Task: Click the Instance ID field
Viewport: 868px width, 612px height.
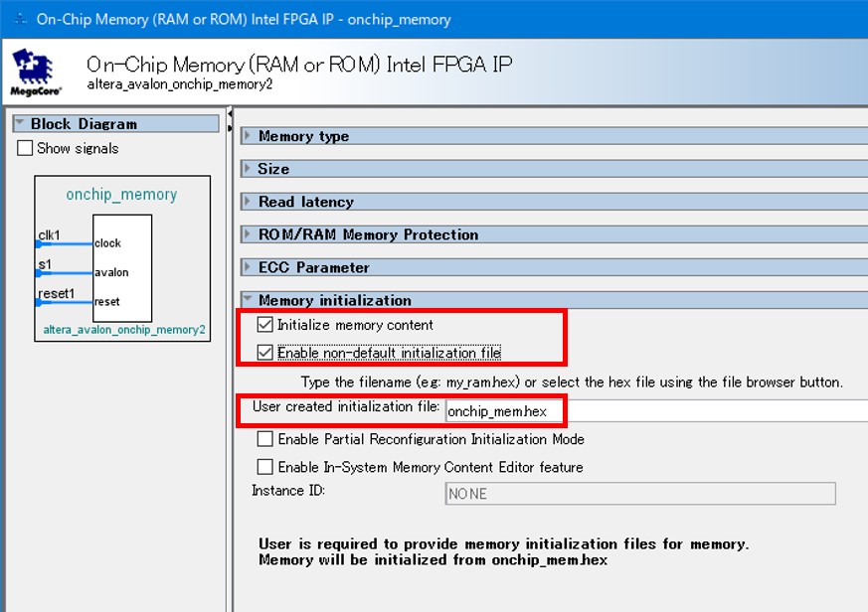Action: (x=639, y=494)
